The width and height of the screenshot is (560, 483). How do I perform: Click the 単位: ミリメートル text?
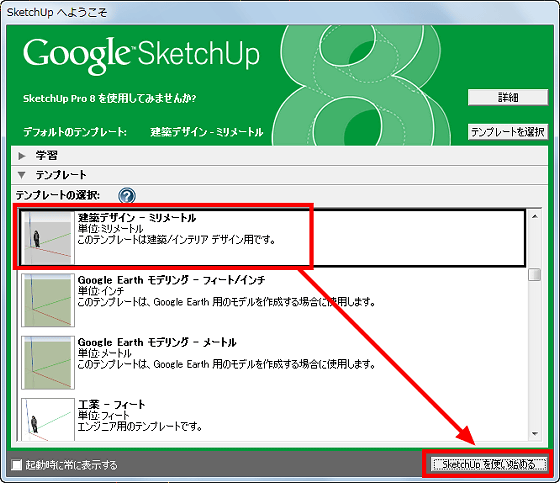pyautogui.click(x=110, y=229)
